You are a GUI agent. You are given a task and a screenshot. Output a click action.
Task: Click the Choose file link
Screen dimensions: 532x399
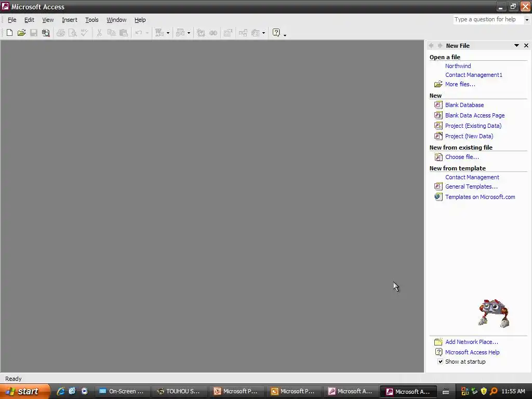[462, 157]
